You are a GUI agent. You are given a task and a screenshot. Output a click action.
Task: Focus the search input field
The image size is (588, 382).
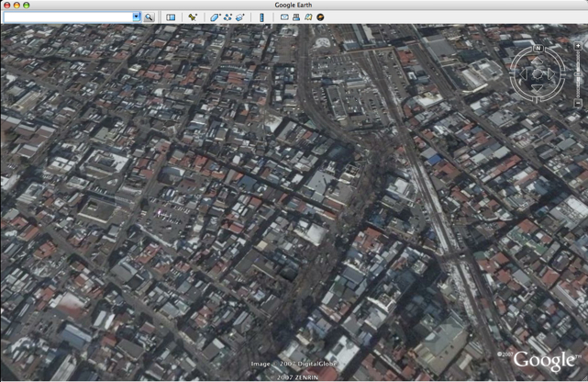click(68, 17)
